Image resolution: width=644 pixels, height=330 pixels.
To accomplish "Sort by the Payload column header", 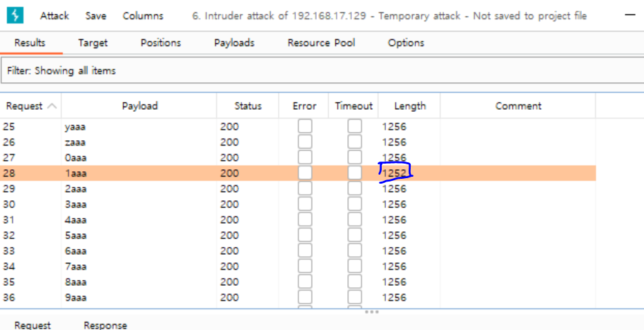I will (x=139, y=106).
